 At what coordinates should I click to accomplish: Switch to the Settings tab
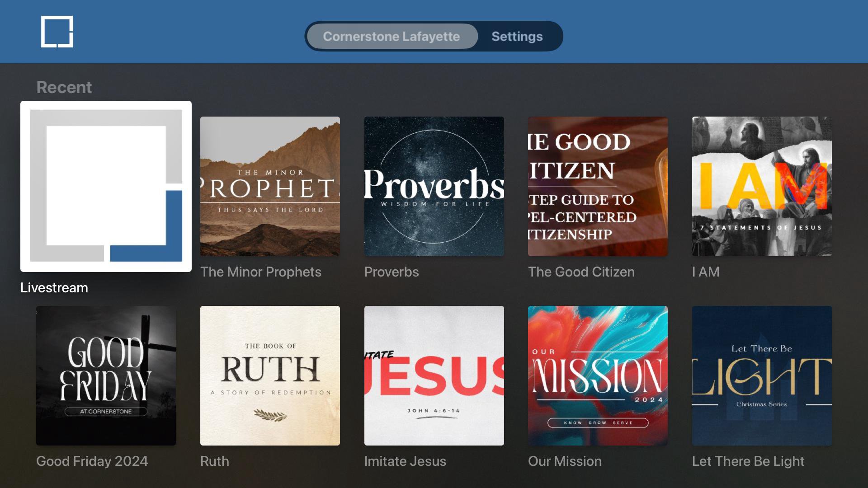517,36
